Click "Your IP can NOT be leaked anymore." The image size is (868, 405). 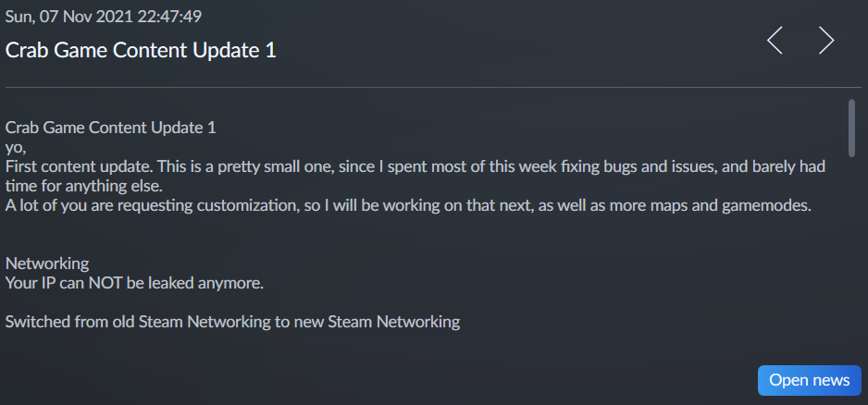coord(135,283)
